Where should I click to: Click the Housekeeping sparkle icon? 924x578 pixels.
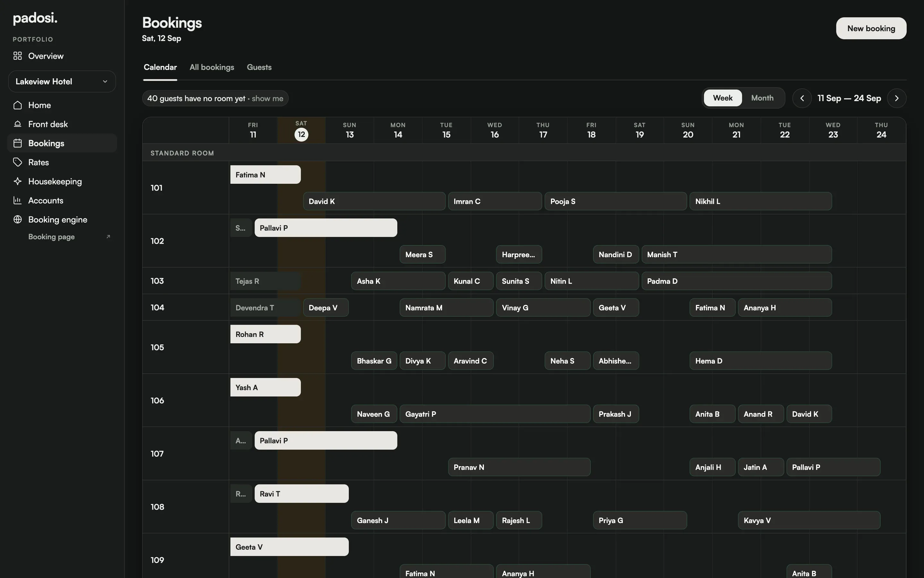click(18, 181)
